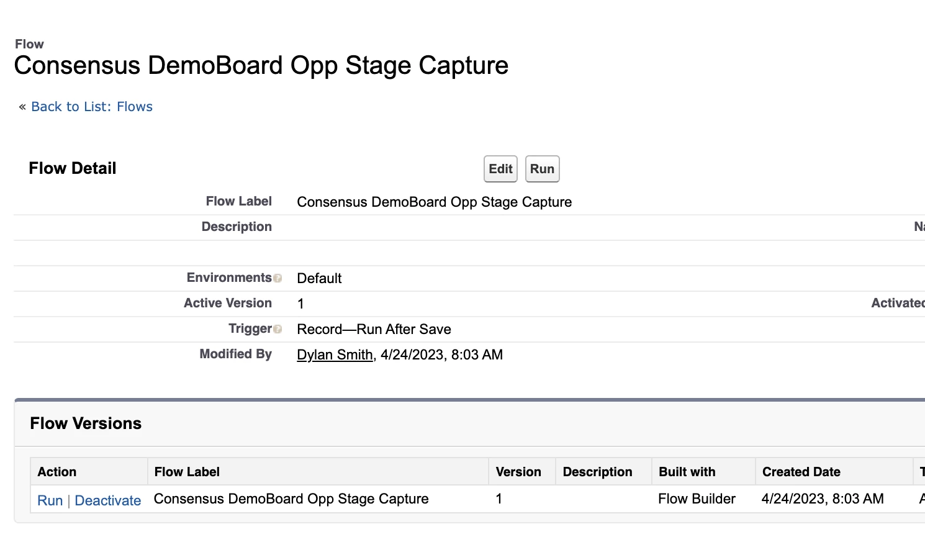Click the Record—Run After Save trigger value
Image resolution: width=925 pixels, height=560 pixels.
pos(374,329)
